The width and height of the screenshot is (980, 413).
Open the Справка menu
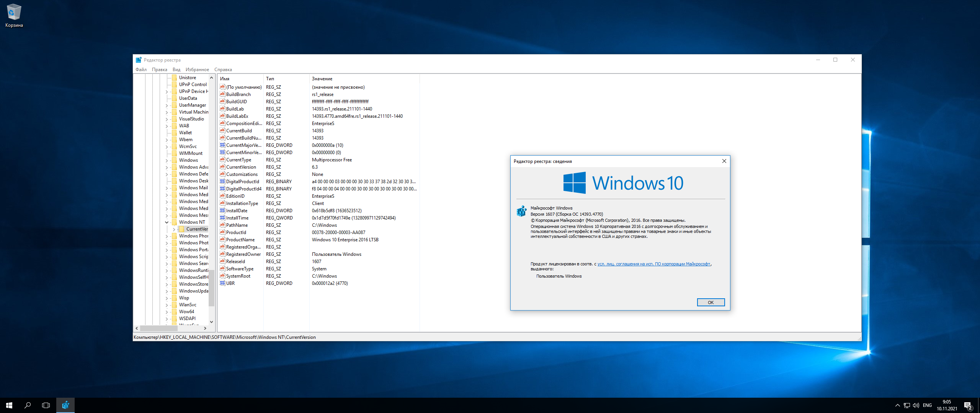[223, 70]
